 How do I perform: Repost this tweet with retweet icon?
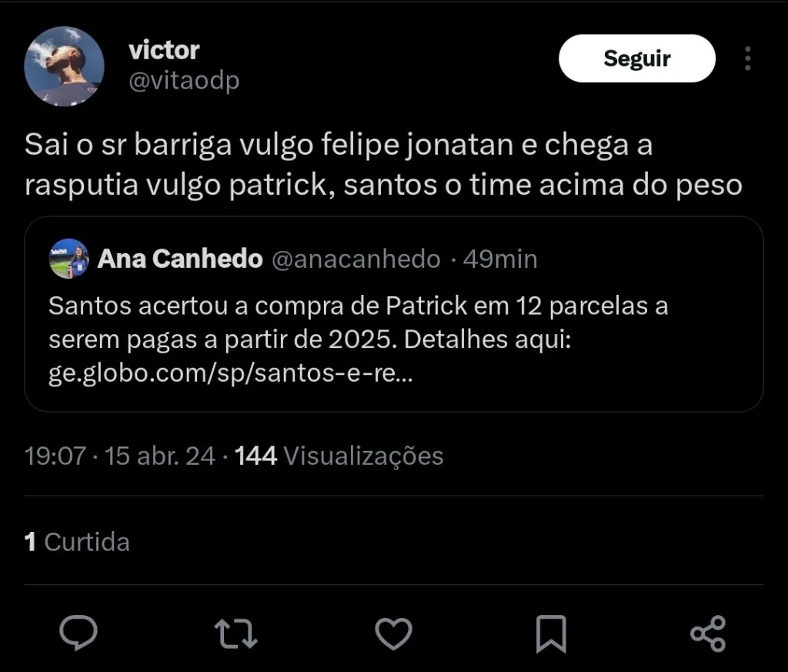(235, 633)
